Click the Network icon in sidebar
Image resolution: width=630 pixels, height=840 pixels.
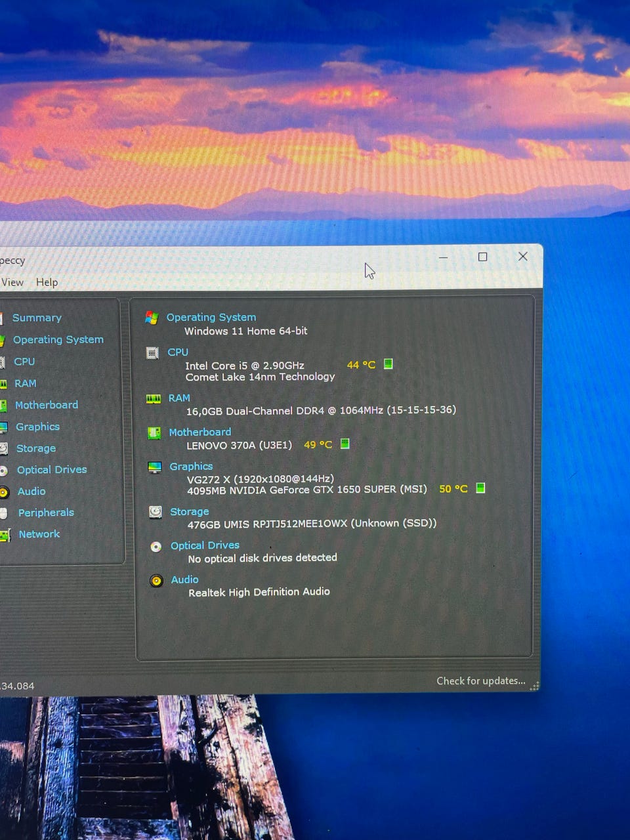(x=5, y=535)
